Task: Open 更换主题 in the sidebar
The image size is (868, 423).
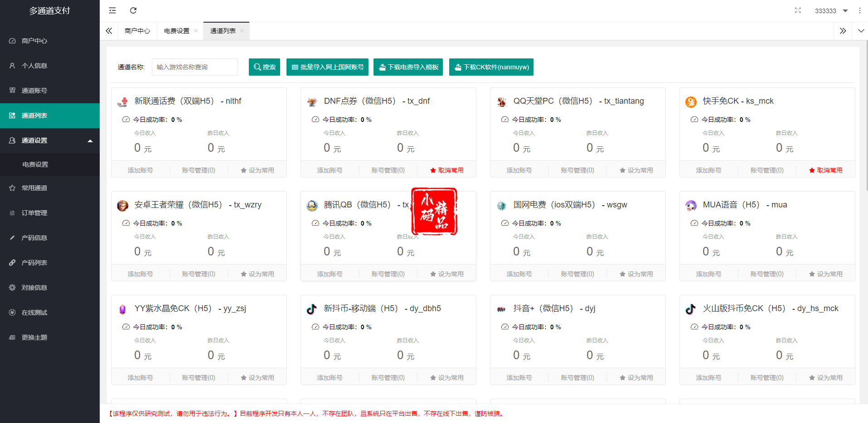Action: [50, 337]
